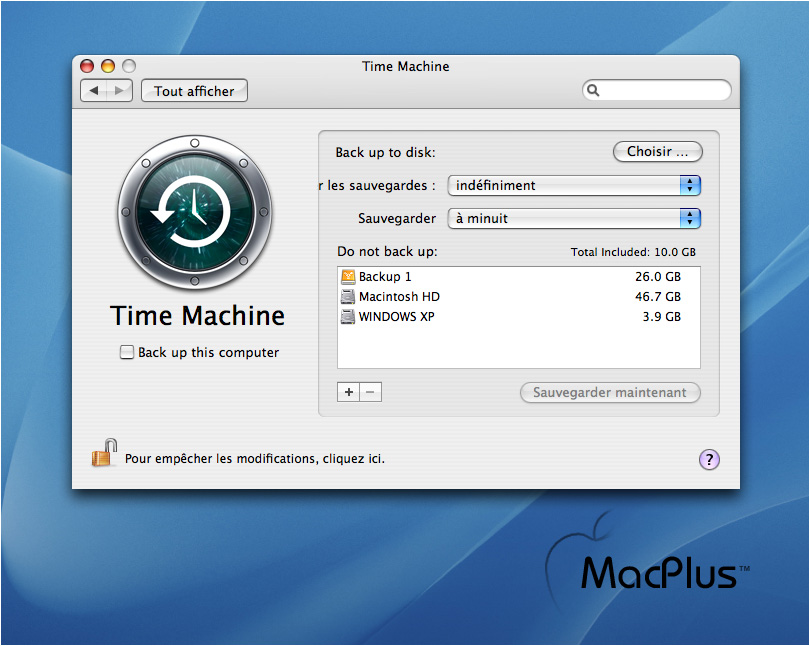This screenshot has height=646, width=810.
Task: Click the Sauvegarder label beside à minuit
Action: 397,218
